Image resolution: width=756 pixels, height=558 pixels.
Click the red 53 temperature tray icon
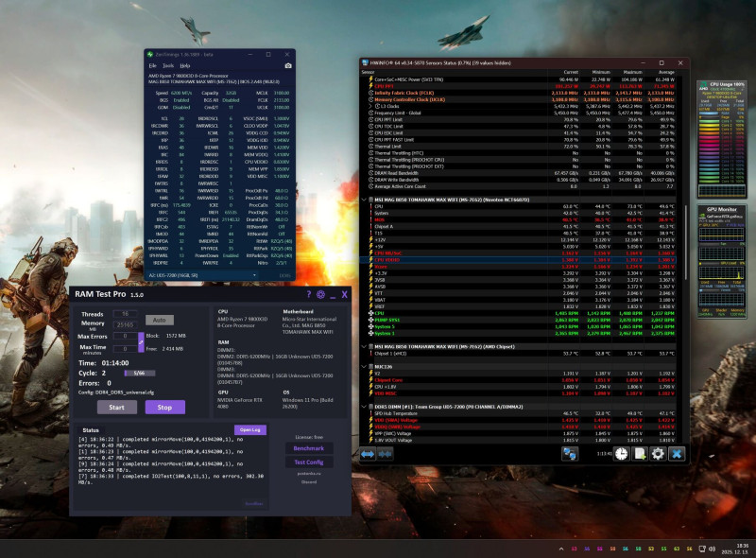pos(575,549)
